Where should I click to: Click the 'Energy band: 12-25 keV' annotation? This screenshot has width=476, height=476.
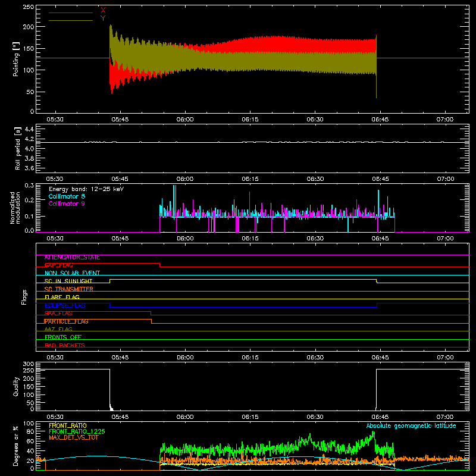click(86, 189)
